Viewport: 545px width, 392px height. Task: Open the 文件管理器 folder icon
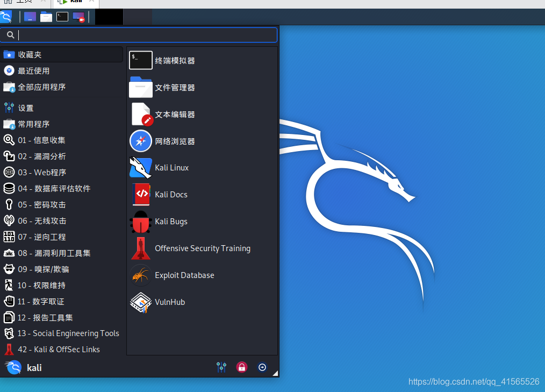pyautogui.click(x=141, y=87)
